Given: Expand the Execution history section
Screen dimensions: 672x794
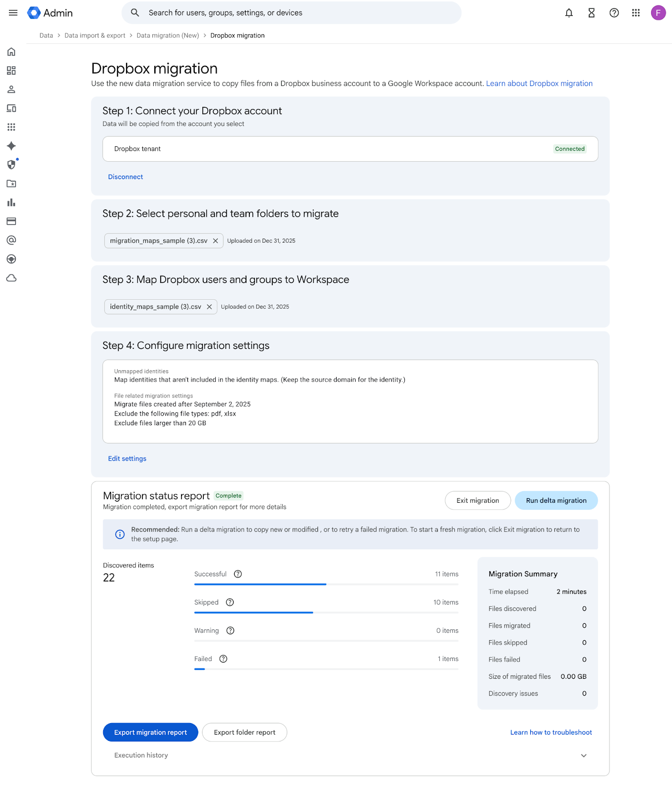Looking at the screenshot, I should pyautogui.click(x=583, y=755).
